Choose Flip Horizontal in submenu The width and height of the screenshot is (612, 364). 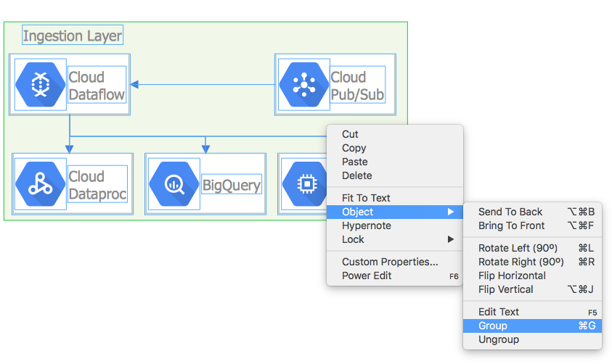pos(532,276)
